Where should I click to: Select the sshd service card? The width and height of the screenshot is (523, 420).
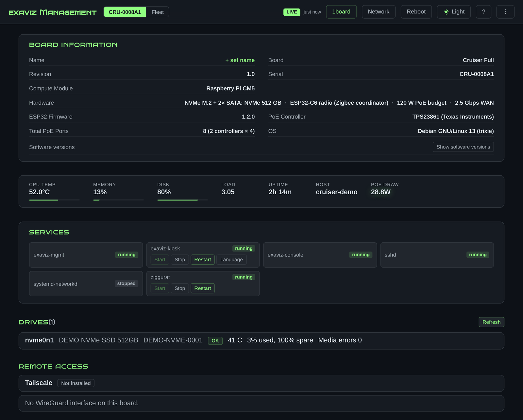437,255
